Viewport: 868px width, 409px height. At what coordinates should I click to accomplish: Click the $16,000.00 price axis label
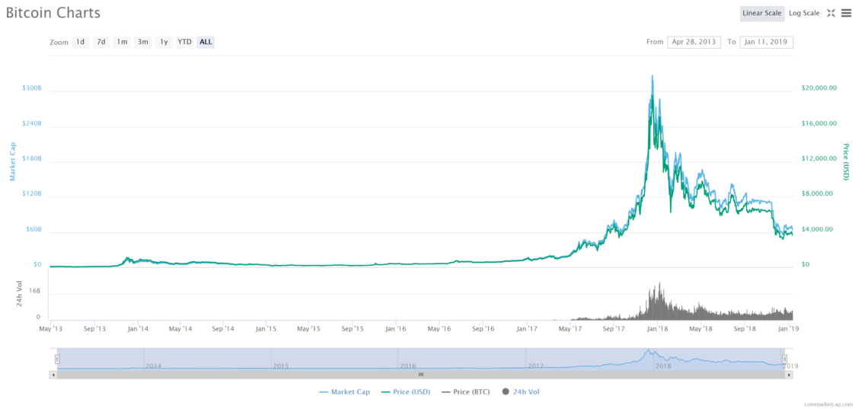point(819,123)
